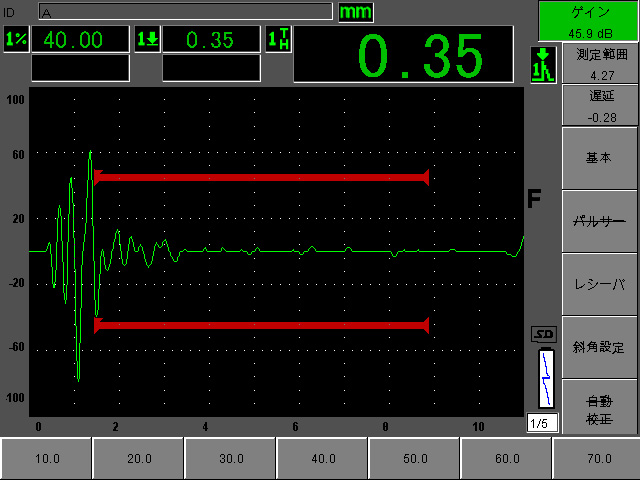Image resolution: width=640 pixels, height=480 pixels.
Task: Click the gate 1 depth arrow icon
Action: [x=147, y=40]
